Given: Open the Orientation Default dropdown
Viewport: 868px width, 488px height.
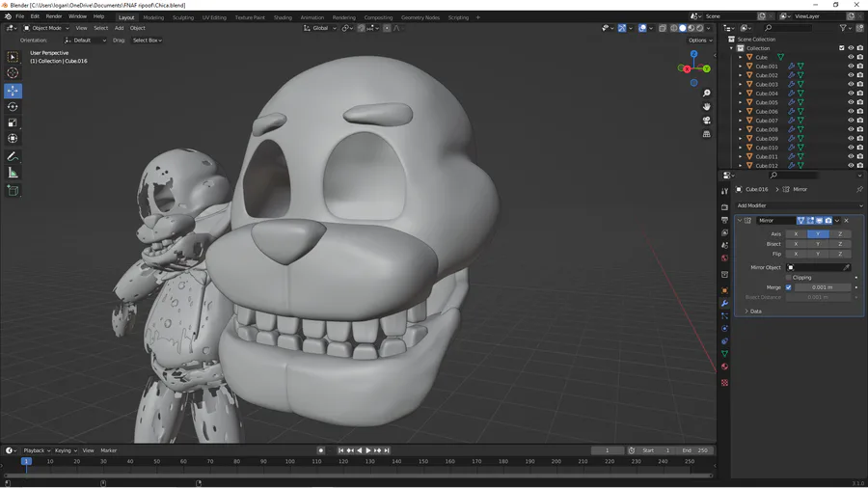Looking at the screenshot, I should [x=85, y=41].
